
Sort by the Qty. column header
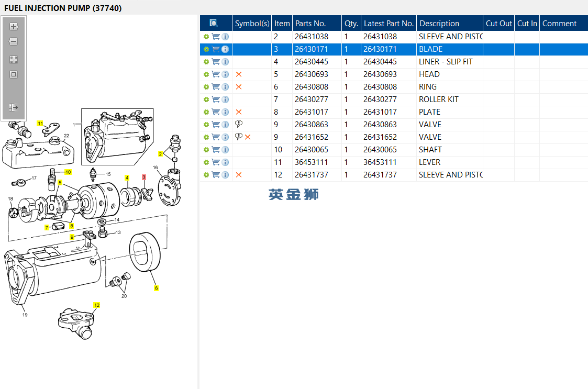pyautogui.click(x=351, y=23)
